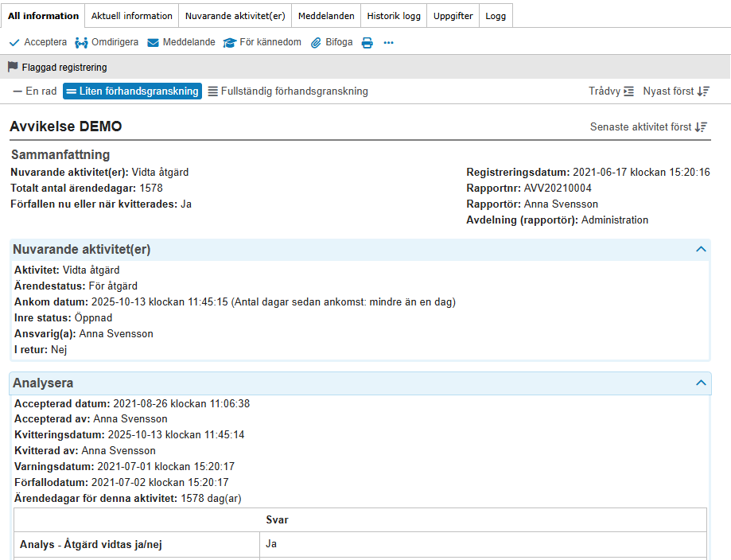Enable Fullständig förhandsgranskning view

288,91
